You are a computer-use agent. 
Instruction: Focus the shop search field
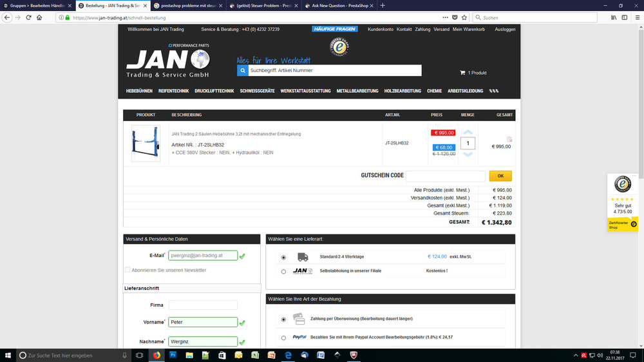[x=335, y=71]
